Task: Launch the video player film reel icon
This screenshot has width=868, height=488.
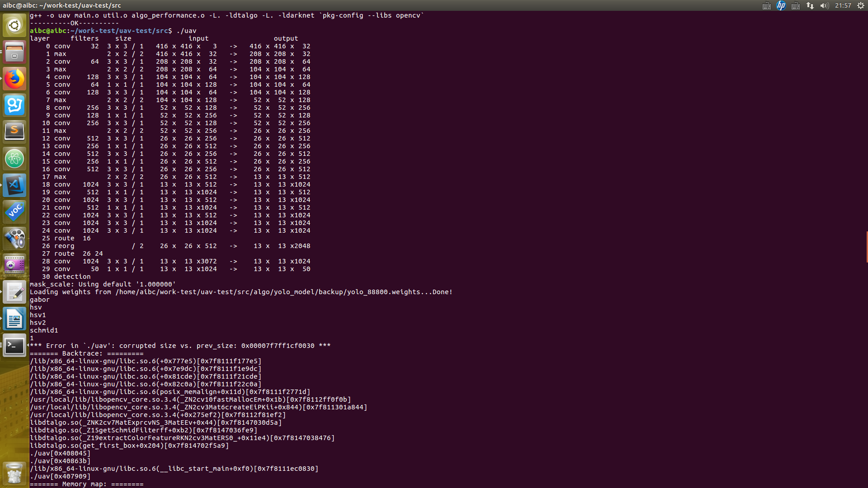Action: 14,239
